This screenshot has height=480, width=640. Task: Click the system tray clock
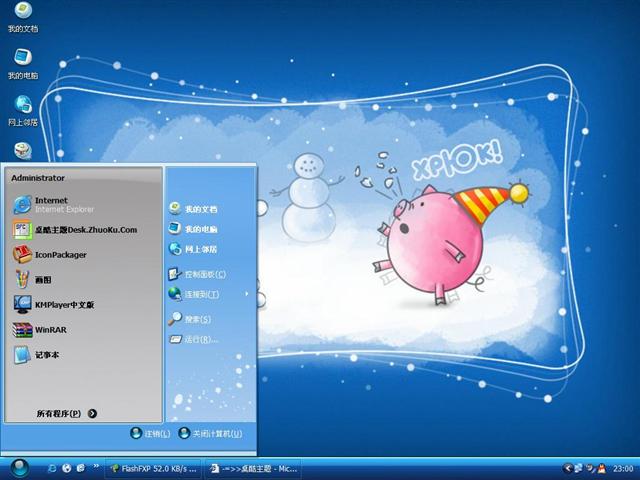pos(623,467)
